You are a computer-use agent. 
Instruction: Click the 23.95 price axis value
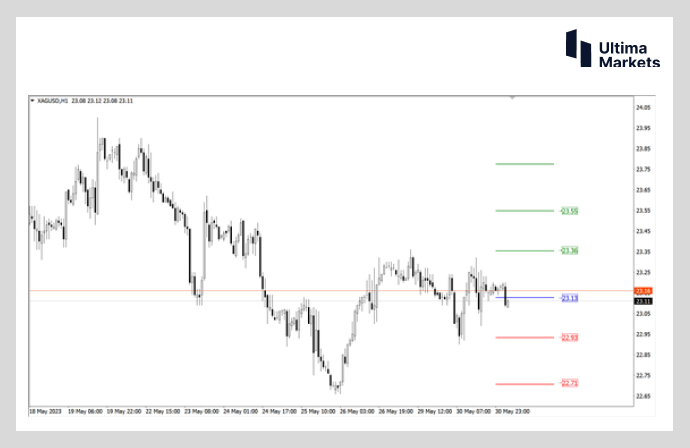pos(643,128)
